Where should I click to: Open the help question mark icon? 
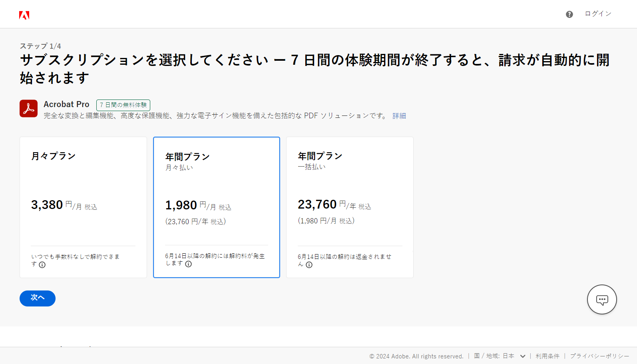(569, 14)
